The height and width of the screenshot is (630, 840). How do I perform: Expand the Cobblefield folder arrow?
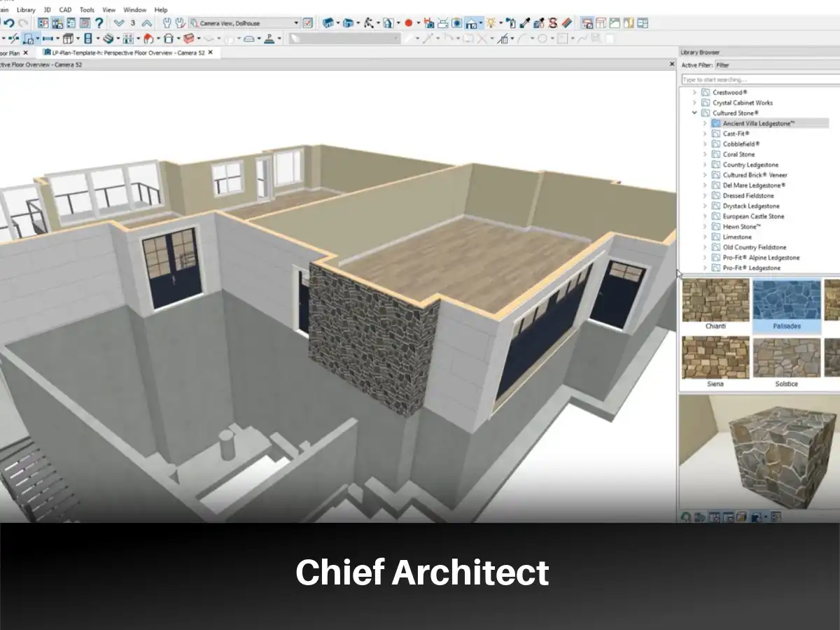[x=705, y=144]
